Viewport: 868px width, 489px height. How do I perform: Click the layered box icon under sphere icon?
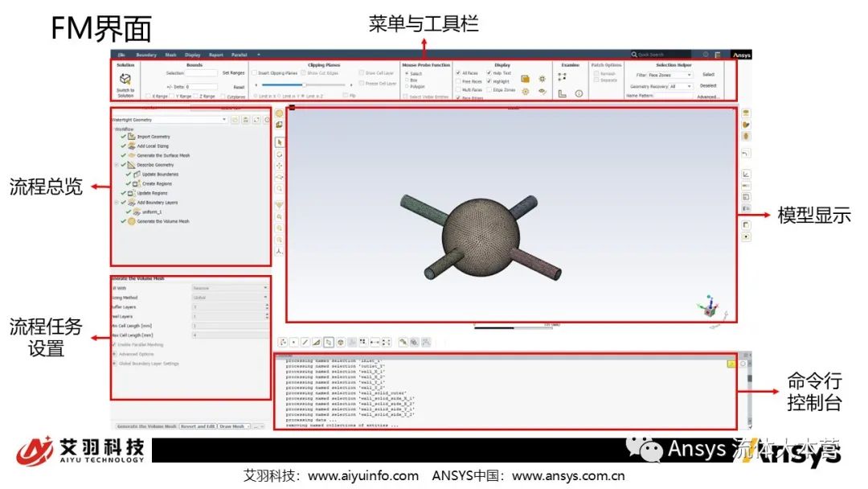coord(280,125)
